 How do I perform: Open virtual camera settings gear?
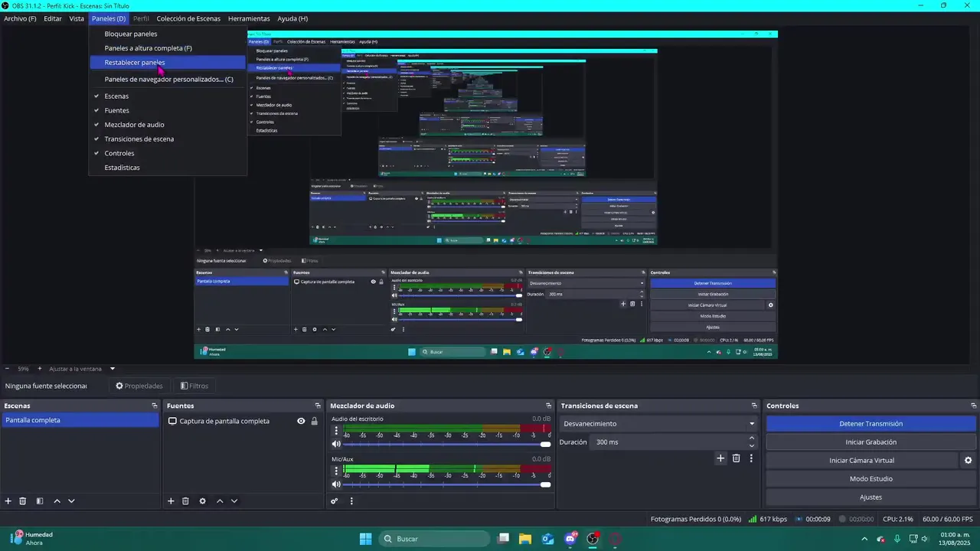[x=968, y=461]
